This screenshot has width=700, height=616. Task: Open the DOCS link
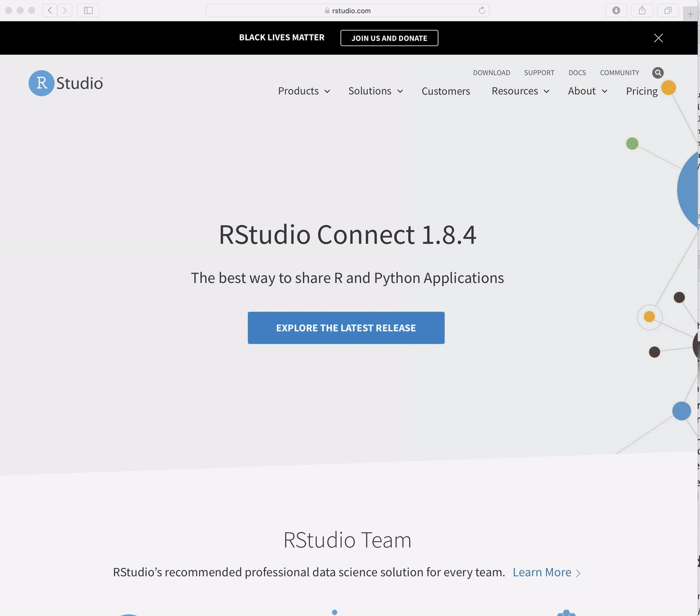(x=577, y=73)
